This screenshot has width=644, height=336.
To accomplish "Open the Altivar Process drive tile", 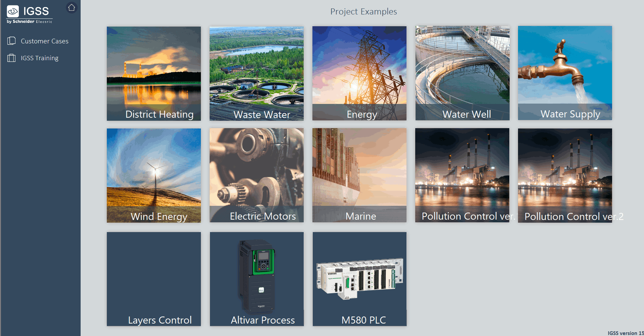I will (256, 279).
